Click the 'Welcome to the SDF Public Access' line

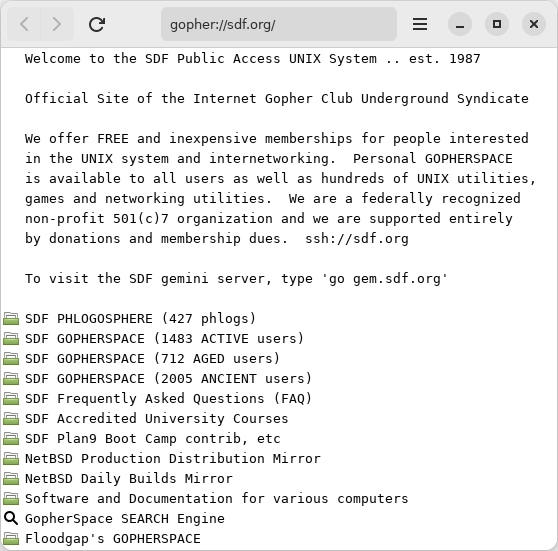pos(253,59)
